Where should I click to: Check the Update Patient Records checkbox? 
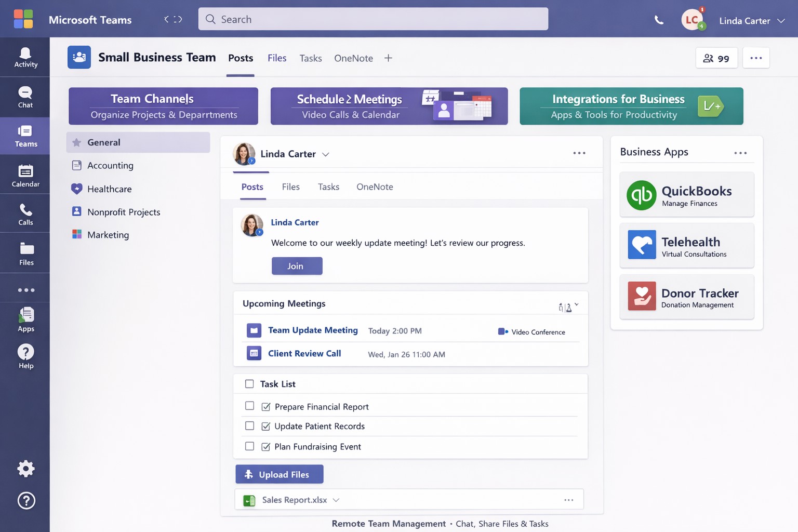click(249, 426)
